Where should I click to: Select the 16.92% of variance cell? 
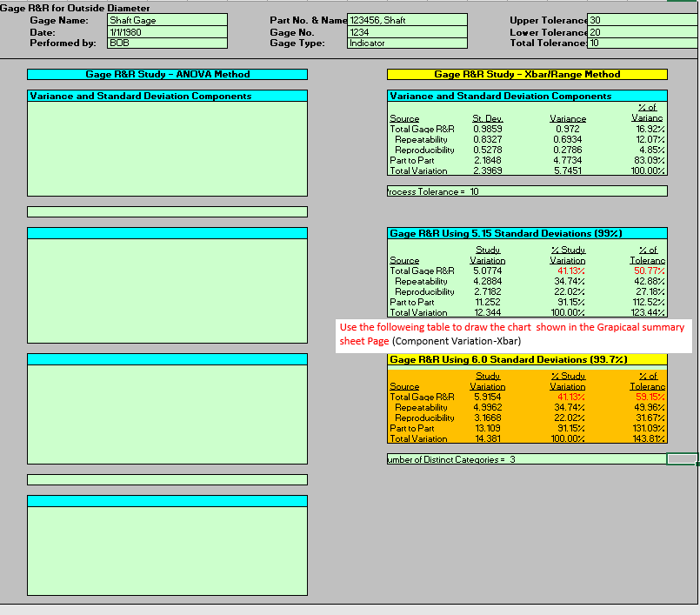[650, 129]
